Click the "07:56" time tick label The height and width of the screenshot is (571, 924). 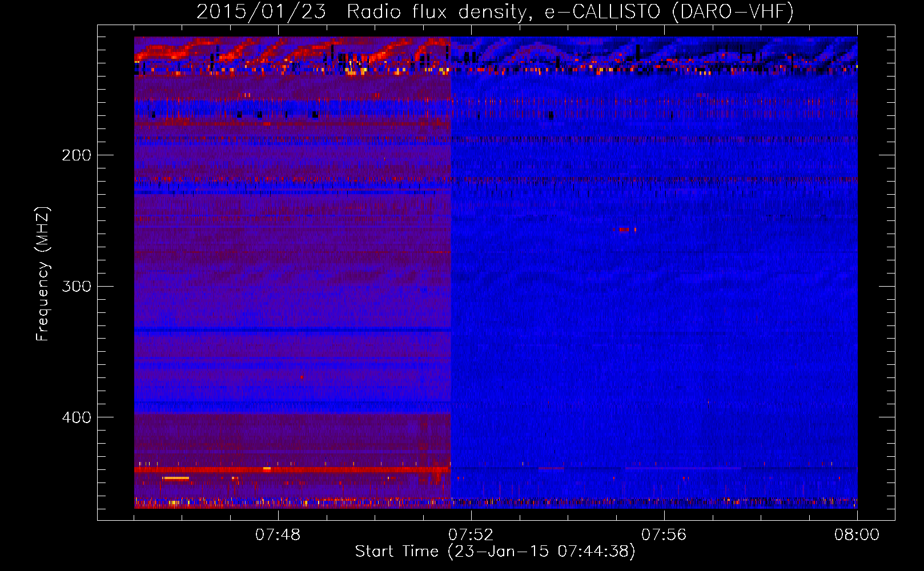[x=664, y=535]
